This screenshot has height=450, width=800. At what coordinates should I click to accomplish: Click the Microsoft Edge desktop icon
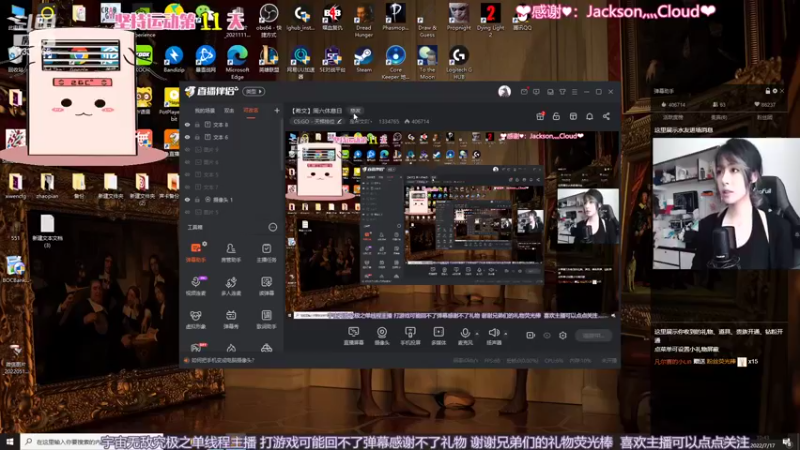(x=237, y=62)
